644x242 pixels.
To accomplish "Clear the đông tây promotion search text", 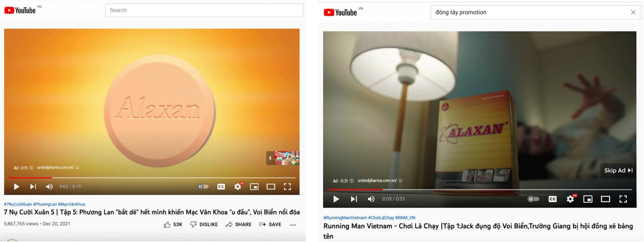I will [x=633, y=12].
